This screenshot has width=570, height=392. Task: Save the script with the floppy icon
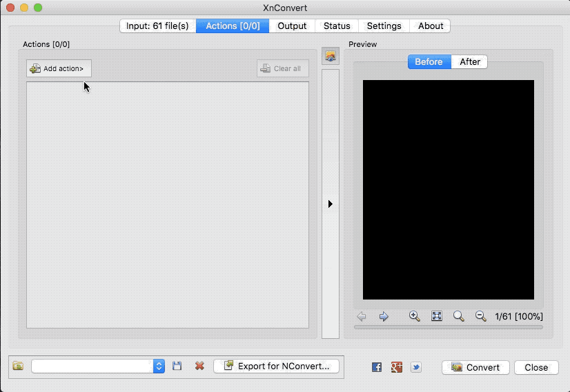coord(177,366)
